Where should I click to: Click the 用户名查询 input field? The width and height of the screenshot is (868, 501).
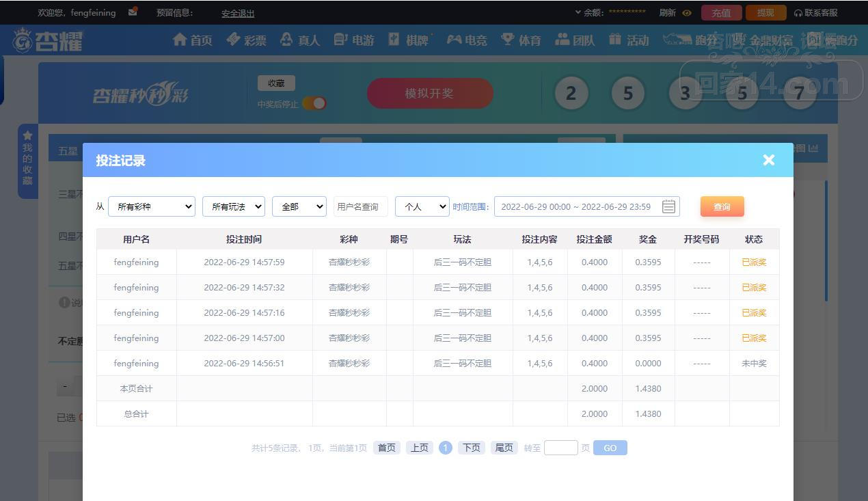(x=360, y=206)
